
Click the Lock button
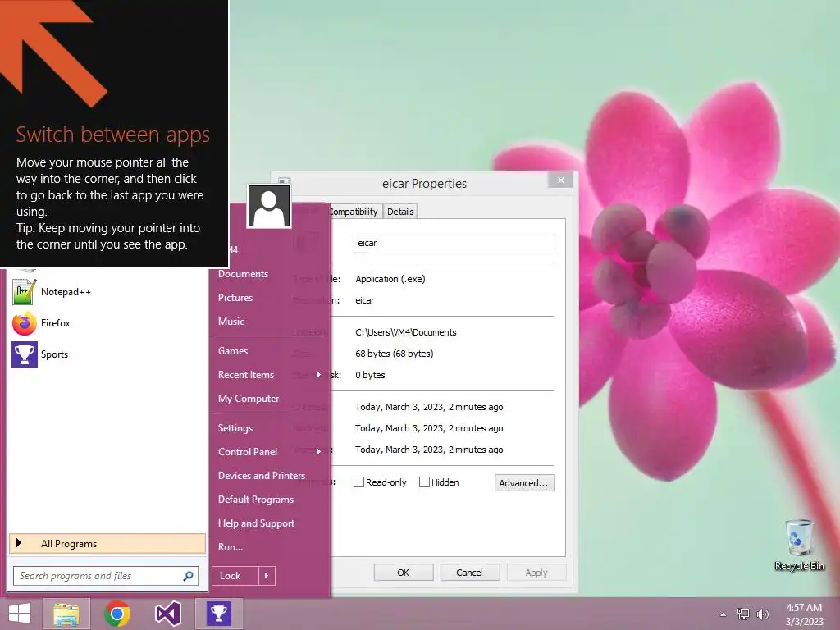(235, 576)
